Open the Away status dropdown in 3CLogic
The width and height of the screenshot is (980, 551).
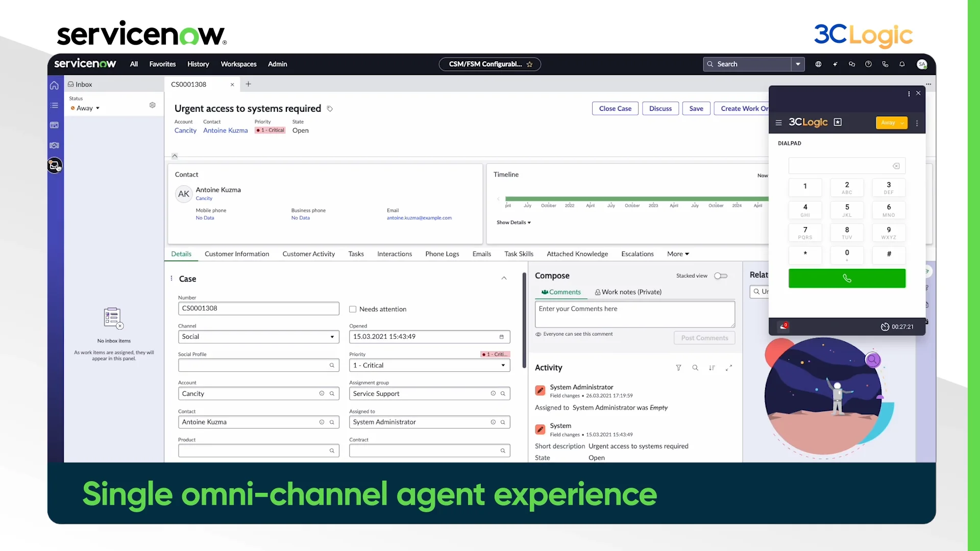pos(891,123)
